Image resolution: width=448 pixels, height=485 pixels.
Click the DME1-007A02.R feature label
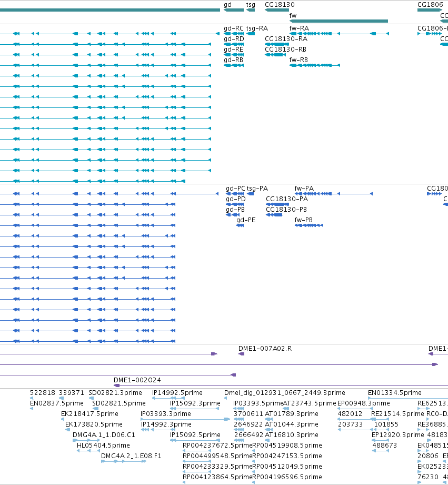[x=265, y=349]
